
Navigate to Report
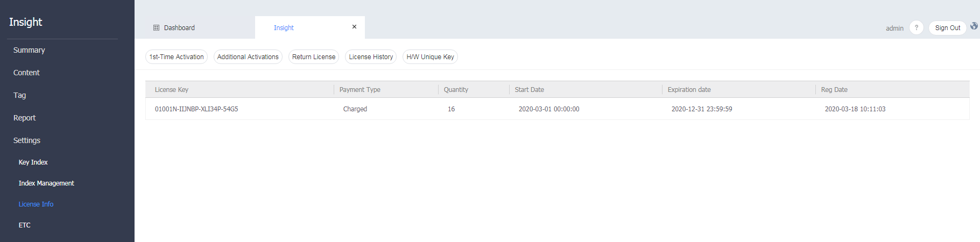[24, 118]
